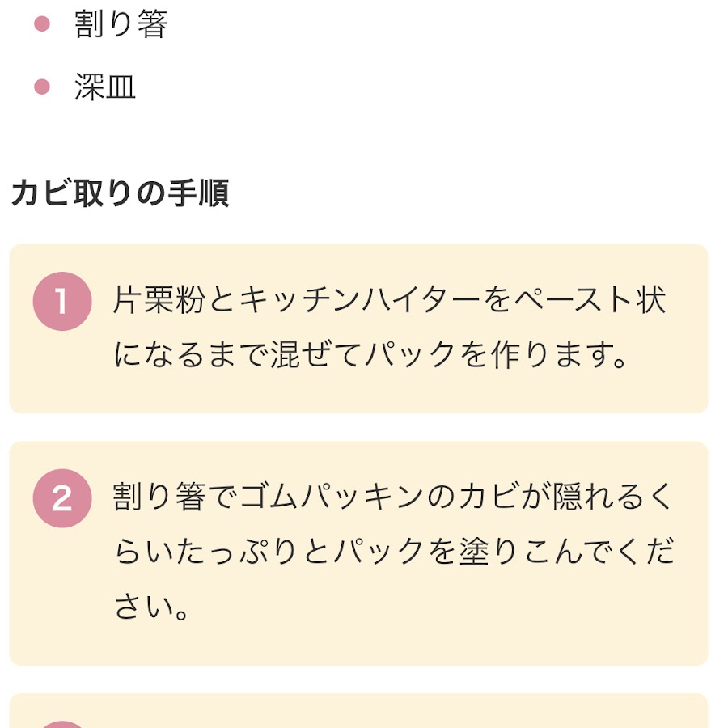This screenshot has width=728, height=728.
Task: Click the final さい。 line of step 2
Action: (x=151, y=607)
